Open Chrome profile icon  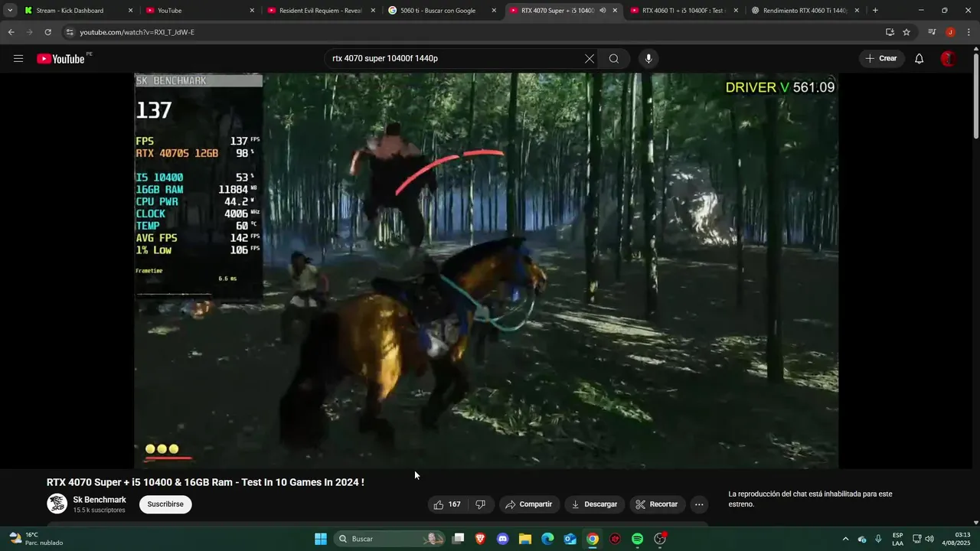point(950,32)
